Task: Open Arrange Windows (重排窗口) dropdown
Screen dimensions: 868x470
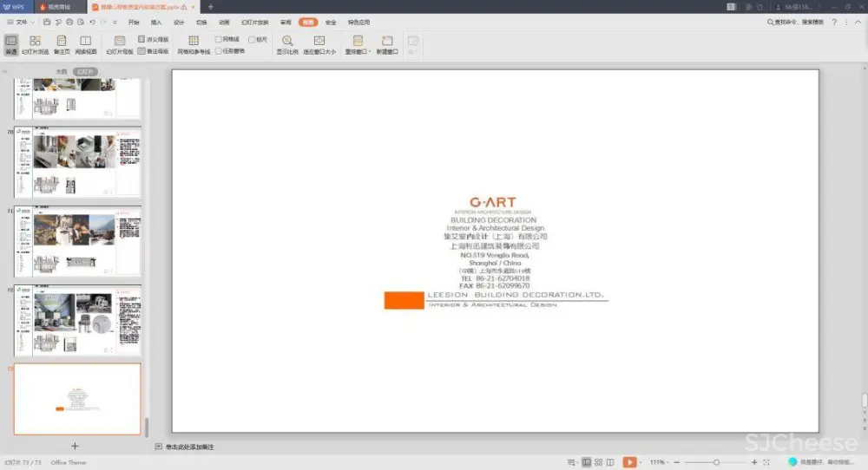Action: pyautogui.click(x=358, y=43)
